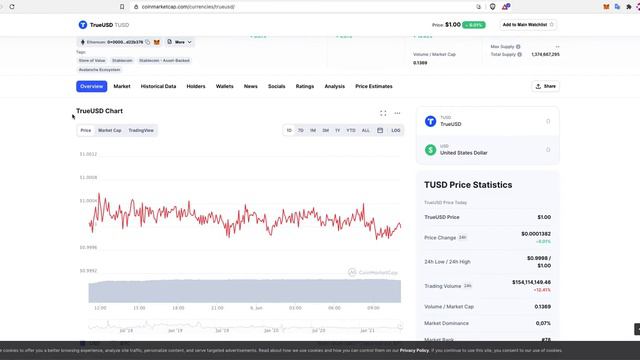Open the Socials tab
640x360 pixels.
click(276, 87)
